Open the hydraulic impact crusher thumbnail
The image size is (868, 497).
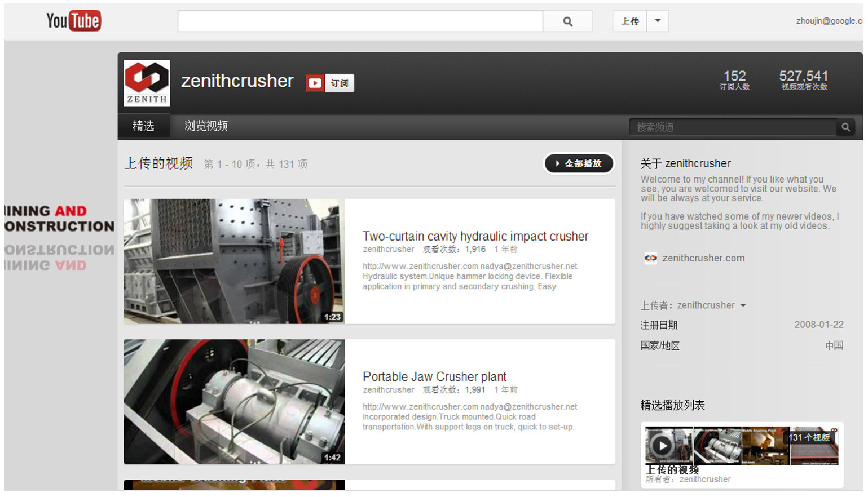(x=234, y=261)
